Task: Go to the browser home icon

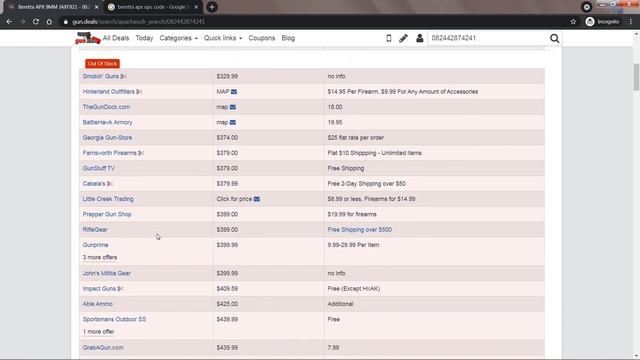Action: [49, 22]
